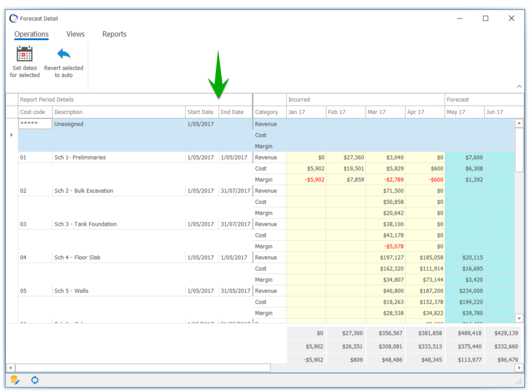Image resolution: width=532 pixels, height=392 pixels.
Task: Select the Unassigned description cell
Action: point(119,124)
